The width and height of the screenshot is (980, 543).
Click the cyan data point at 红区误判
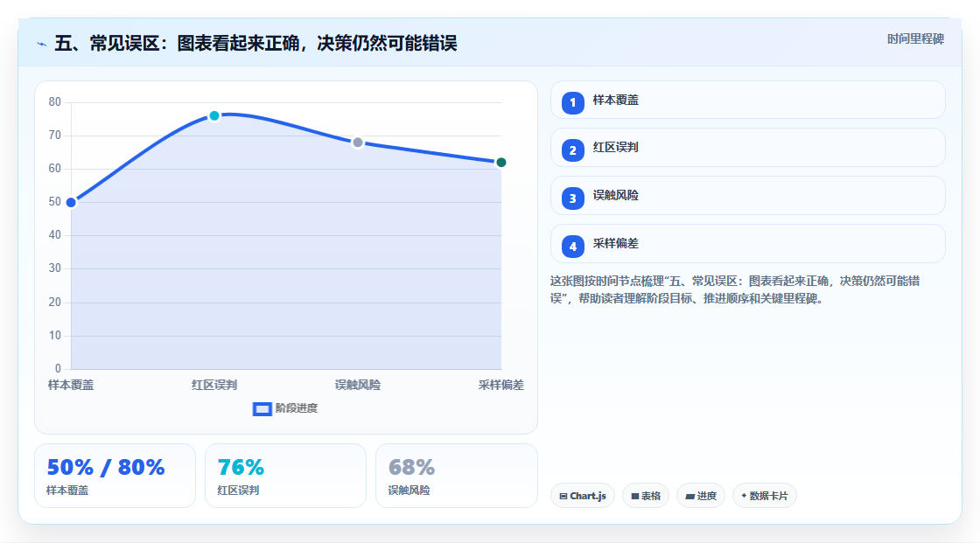click(x=214, y=115)
